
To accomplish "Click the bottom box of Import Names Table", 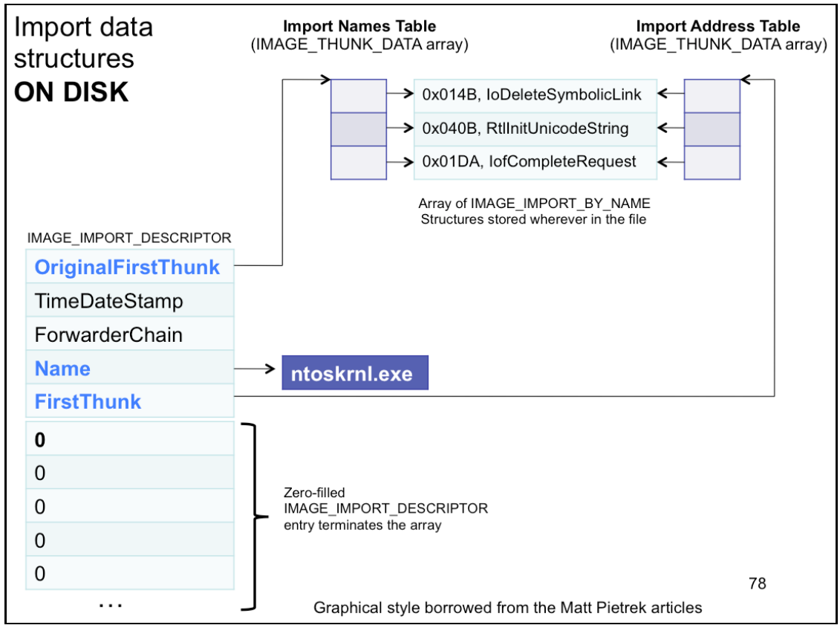I will coord(358,163).
